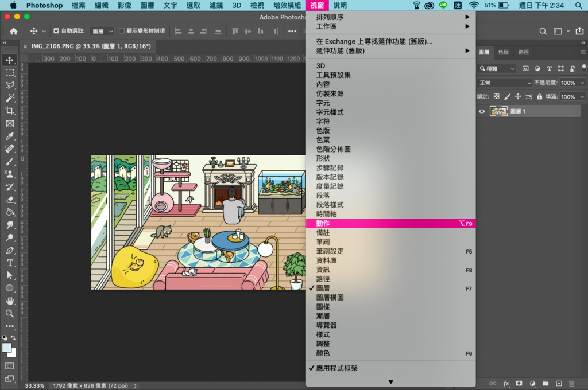Switch to the 色版 panel tab
This screenshot has height=390, width=588.
[x=504, y=52]
